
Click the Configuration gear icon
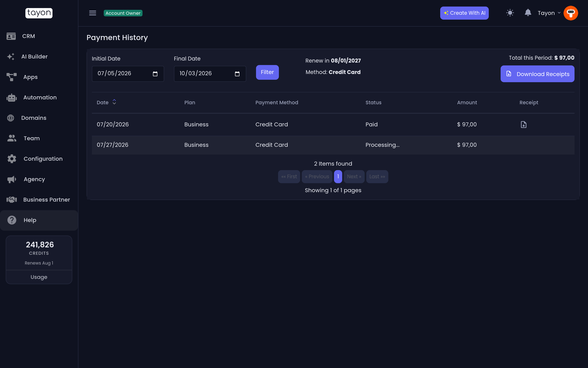point(12,159)
